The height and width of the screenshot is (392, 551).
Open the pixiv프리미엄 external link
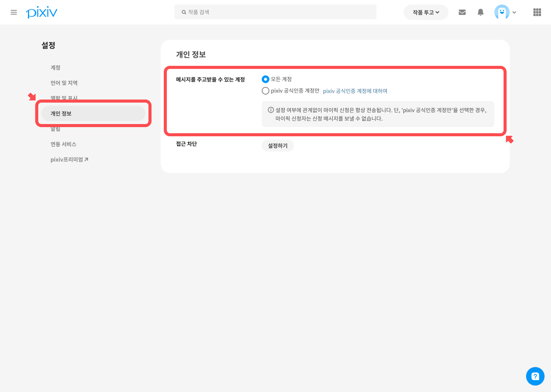(x=69, y=159)
